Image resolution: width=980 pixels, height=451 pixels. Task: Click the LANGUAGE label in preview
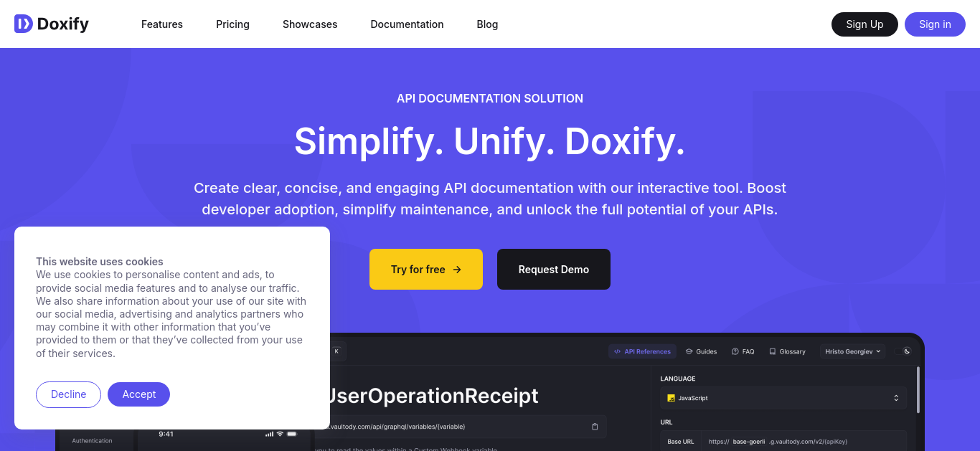(x=678, y=379)
